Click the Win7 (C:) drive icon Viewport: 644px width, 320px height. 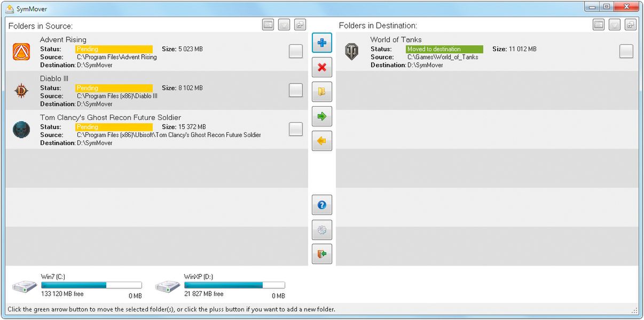tap(25, 287)
